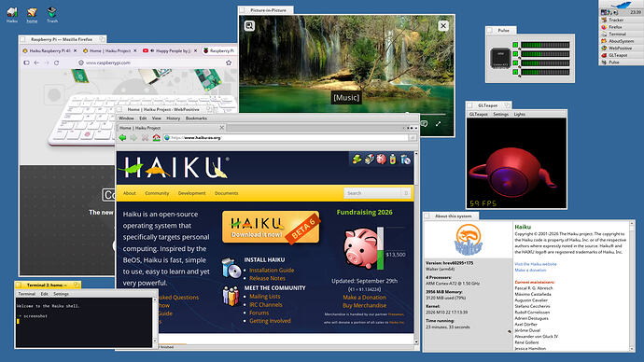Open the Terminal Settings menu
This screenshot has width=644, height=362.
61,294
